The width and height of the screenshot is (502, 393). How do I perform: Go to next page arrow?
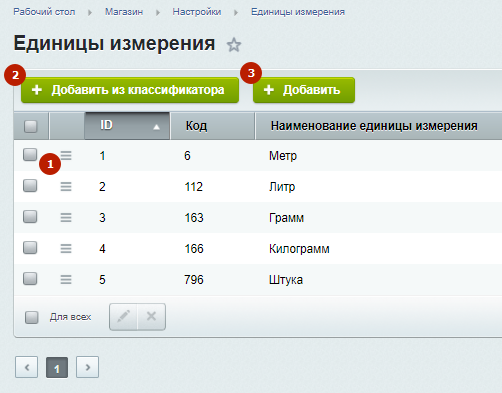click(x=87, y=367)
